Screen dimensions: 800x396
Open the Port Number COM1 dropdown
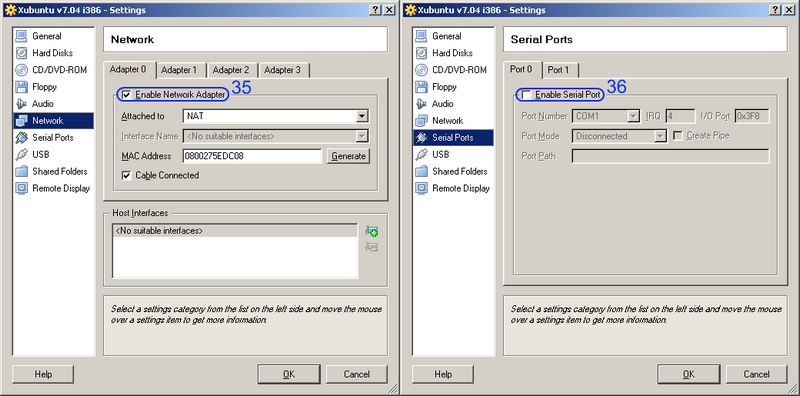coord(633,116)
